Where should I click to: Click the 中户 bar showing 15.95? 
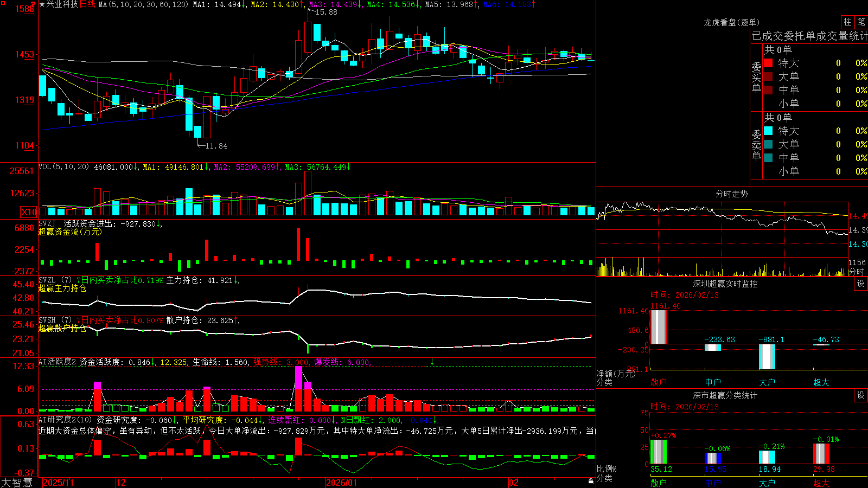tap(712, 458)
